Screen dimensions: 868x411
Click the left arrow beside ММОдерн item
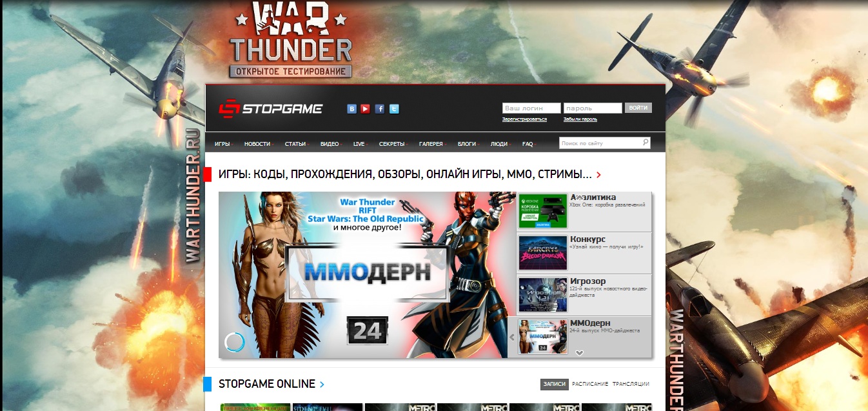click(x=512, y=337)
